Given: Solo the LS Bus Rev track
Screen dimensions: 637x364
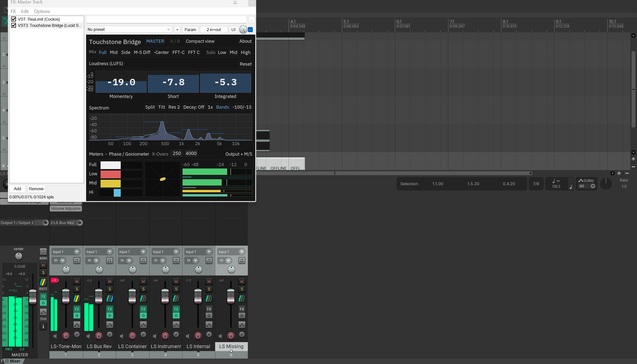Looking at the screenshot, I should (x=109, y=289).
